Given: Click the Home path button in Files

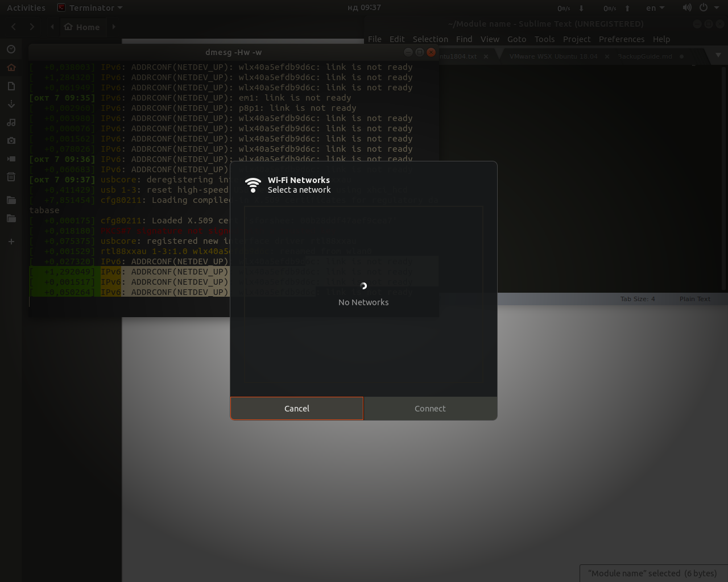Looking at the screenshot, I should point(82,27).
